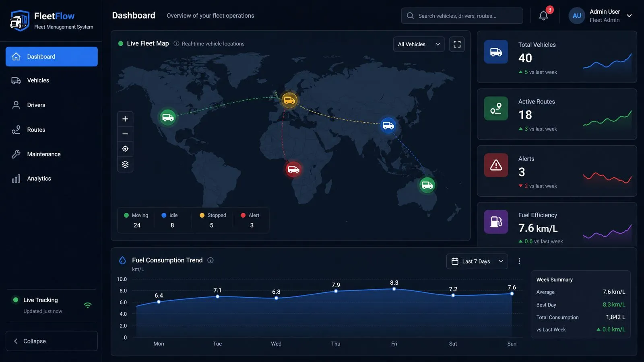The height and width of the screenshot is (362, 644).
Task: Click the Live Tracking status label
Action: coord(40,300)
